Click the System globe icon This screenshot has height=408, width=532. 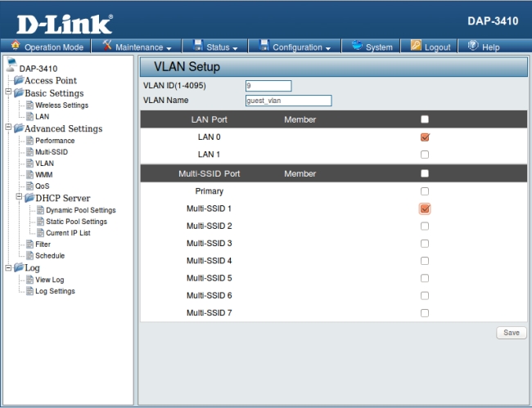coord(356,47)
